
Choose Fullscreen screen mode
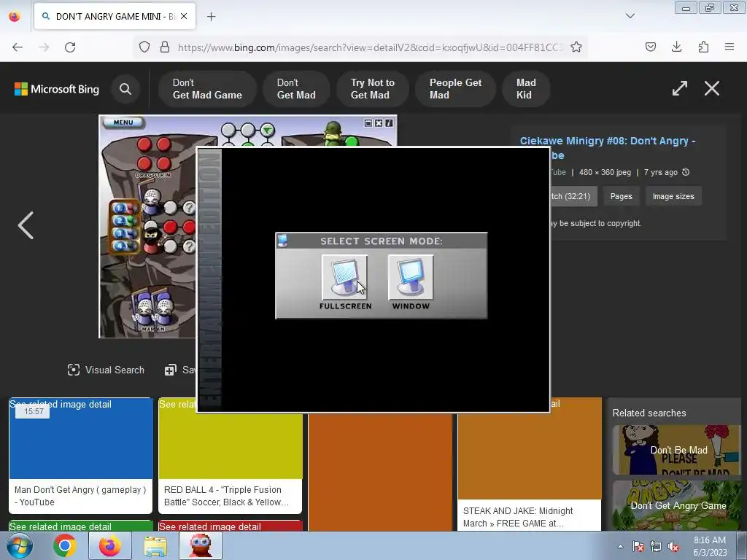click(x=344, y=277)
